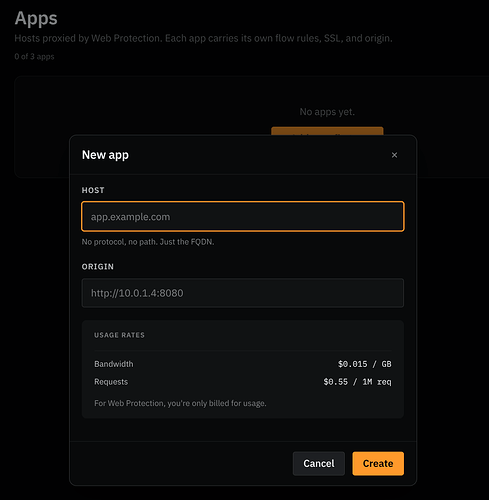Select the Bandwidth rate row label

pos(114,364)
